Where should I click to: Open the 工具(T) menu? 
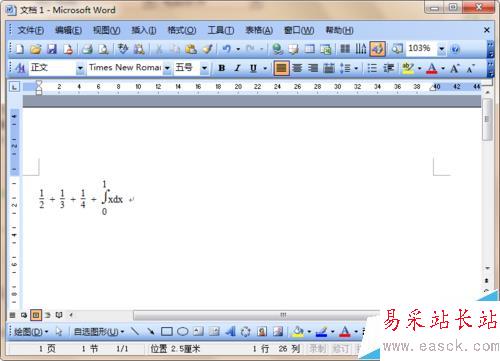click(x=221, y=30)
